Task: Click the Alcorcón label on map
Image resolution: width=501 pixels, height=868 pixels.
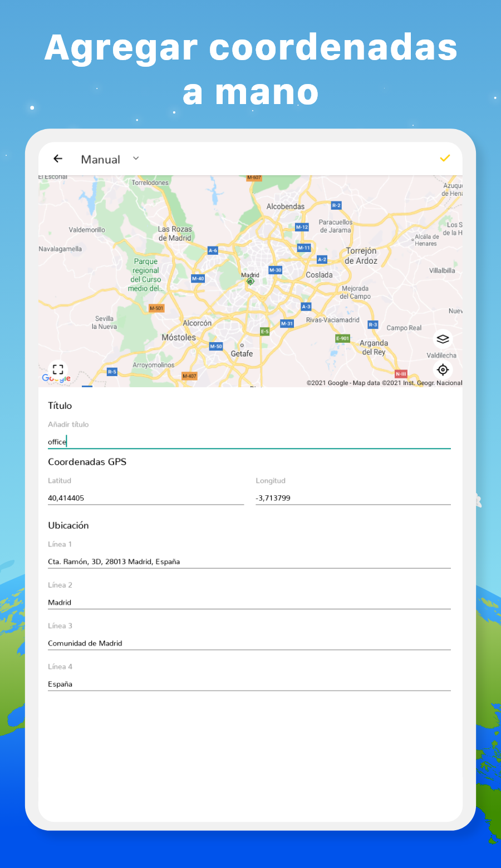Action: (197, 323)
